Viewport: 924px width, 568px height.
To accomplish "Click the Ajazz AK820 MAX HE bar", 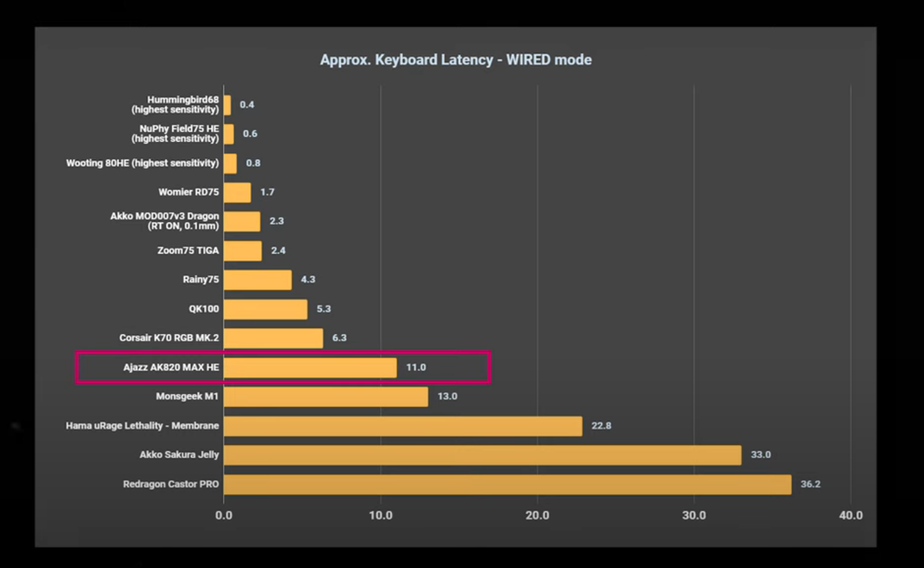I will click(310, 368).
